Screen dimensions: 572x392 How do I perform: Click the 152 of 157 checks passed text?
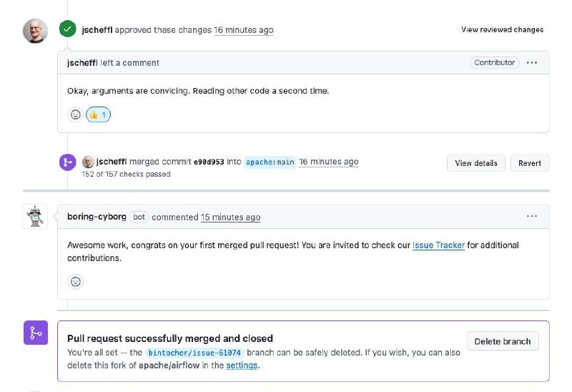126,174
